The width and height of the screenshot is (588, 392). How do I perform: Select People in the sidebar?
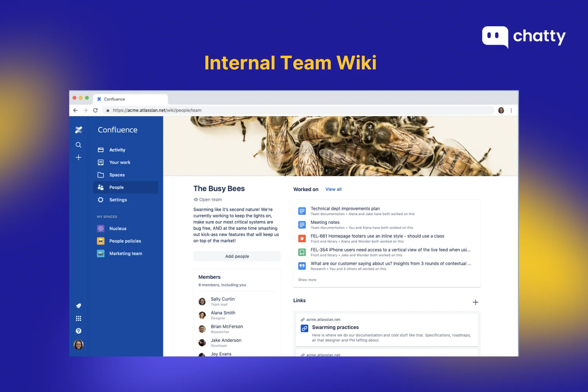(x=125, y=187)
